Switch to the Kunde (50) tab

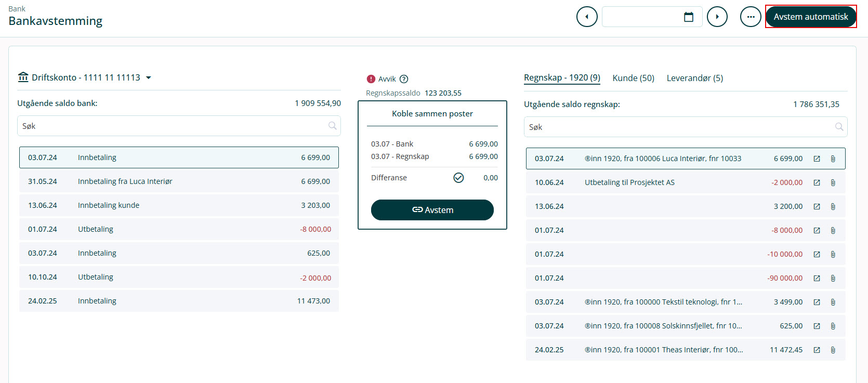tap(633, 78)
